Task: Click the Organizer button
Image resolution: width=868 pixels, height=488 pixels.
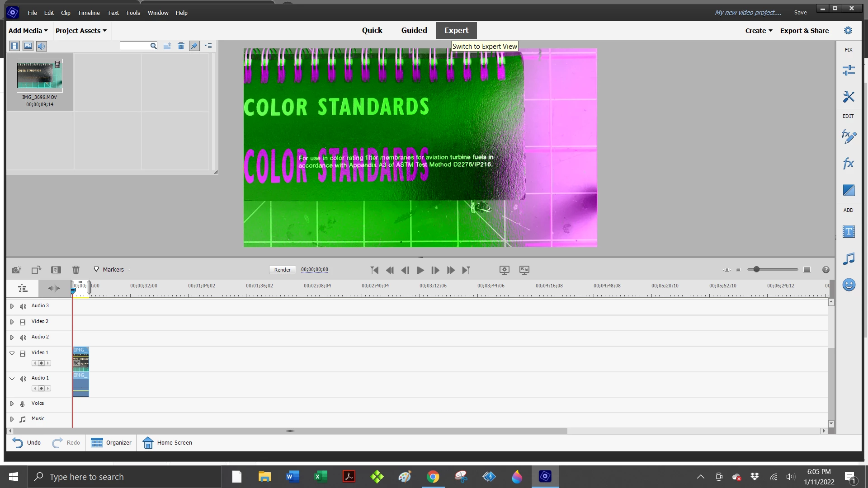Action: 111,443
